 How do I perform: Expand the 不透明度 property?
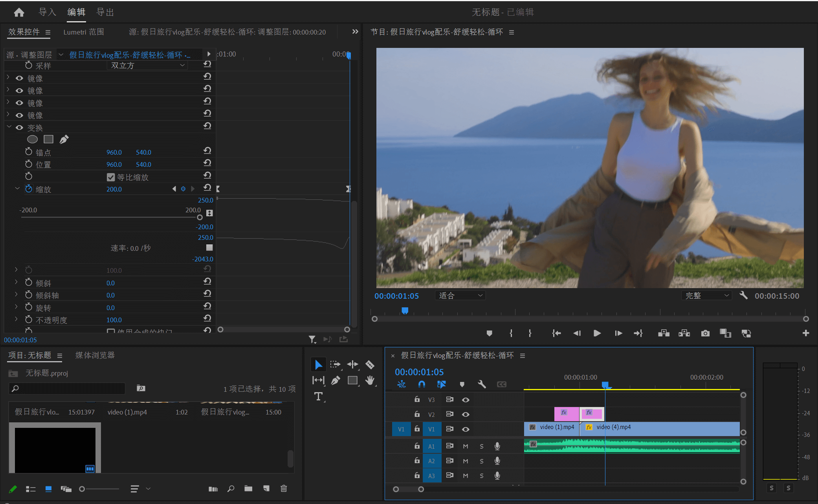click(x=16, y=319)
